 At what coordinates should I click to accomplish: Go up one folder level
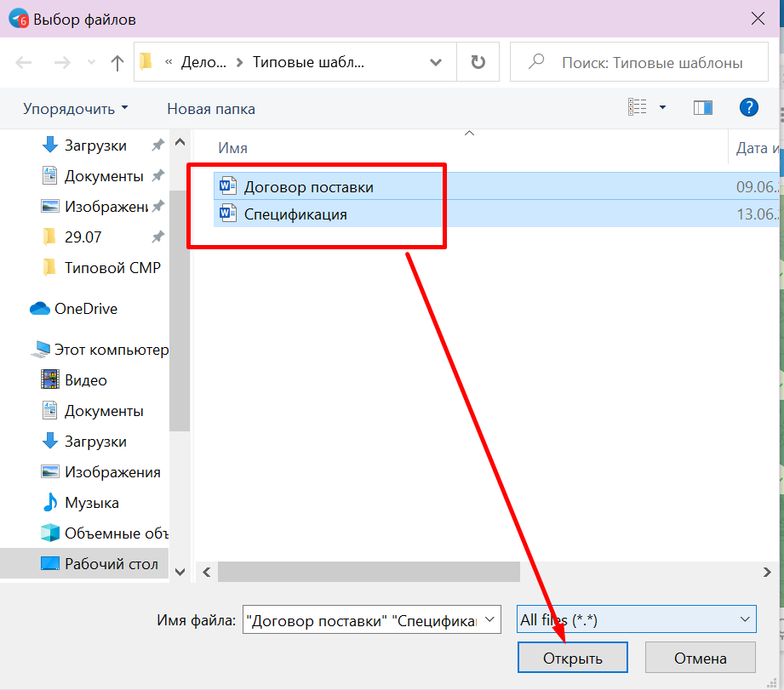[117, 62]
